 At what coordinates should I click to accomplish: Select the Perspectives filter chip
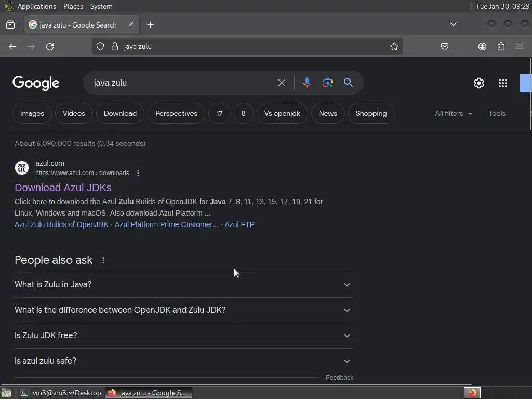[x=177, y=113]
